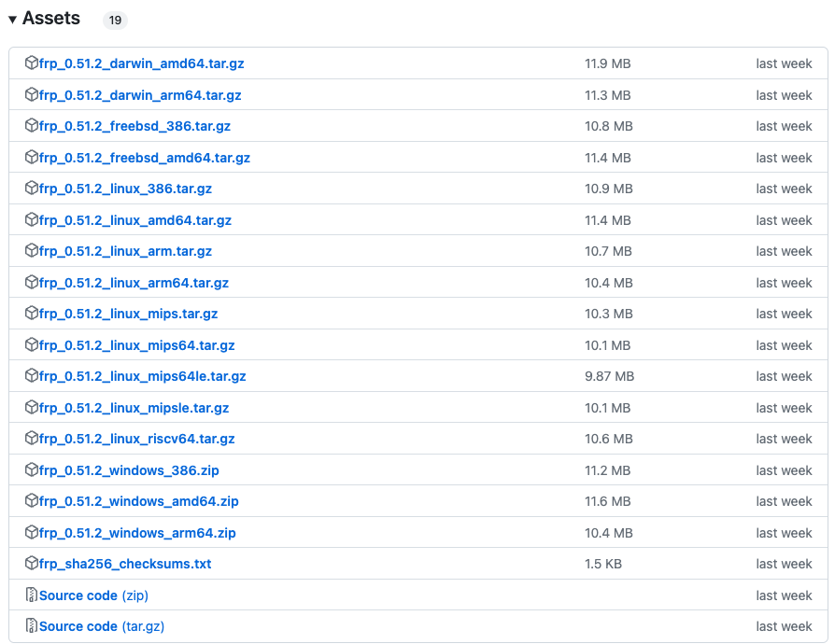Click the 10.7 MB size of linux_arm
Image resolution: width=835 pixels, height=644 pixels.
click(x=608, y=251)
